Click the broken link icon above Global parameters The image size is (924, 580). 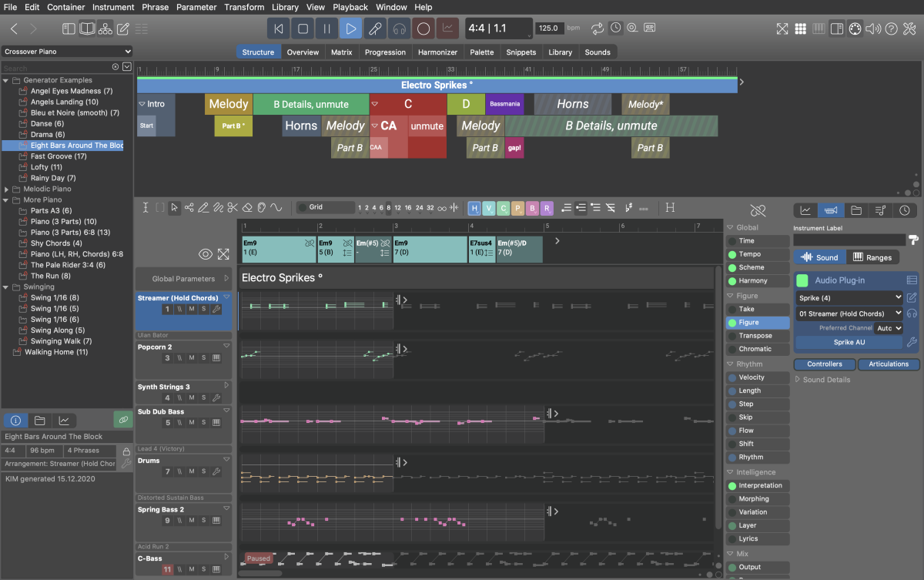tap(758, 210)
